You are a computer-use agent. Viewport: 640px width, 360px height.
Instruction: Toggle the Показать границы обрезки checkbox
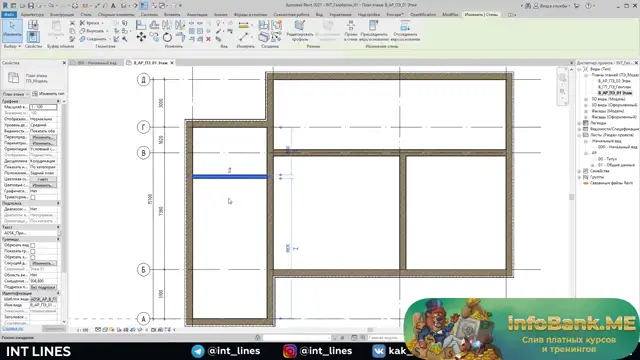[33, 251]
